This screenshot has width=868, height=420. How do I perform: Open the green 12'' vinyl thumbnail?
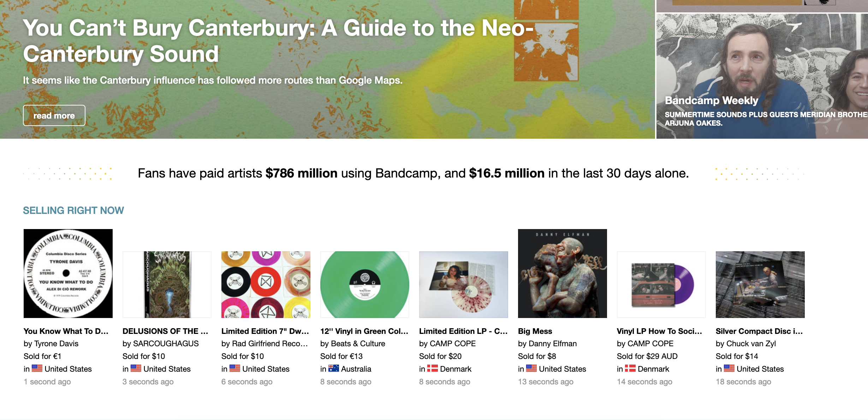point(364,284)
